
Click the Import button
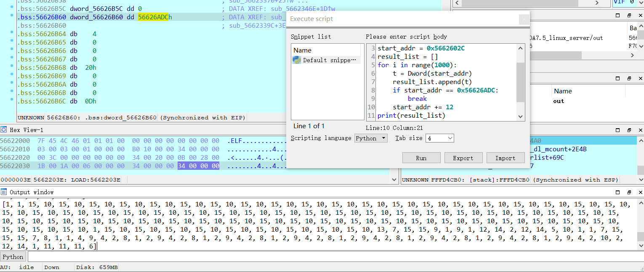tap(505, 158)
